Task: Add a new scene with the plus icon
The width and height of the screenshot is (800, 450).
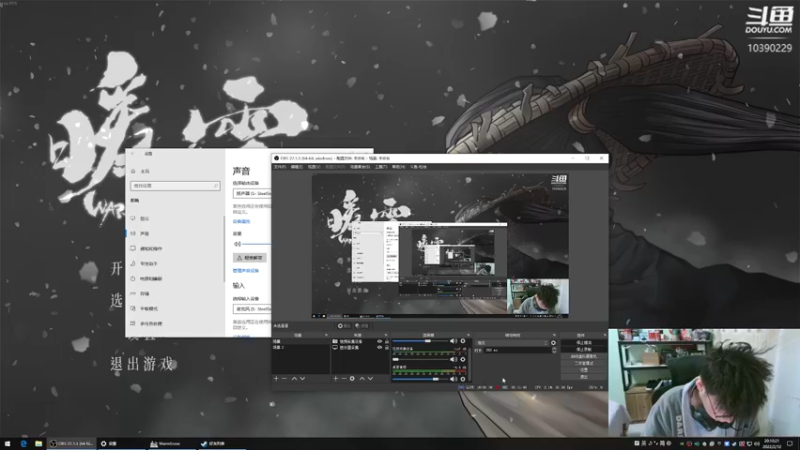Action: tap(276, 379)
